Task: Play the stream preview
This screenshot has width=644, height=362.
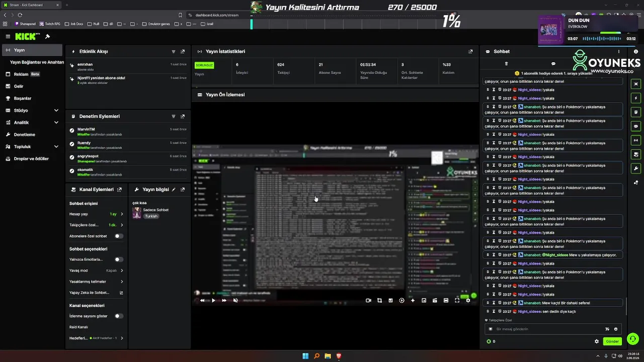Action: pos(213,300)
